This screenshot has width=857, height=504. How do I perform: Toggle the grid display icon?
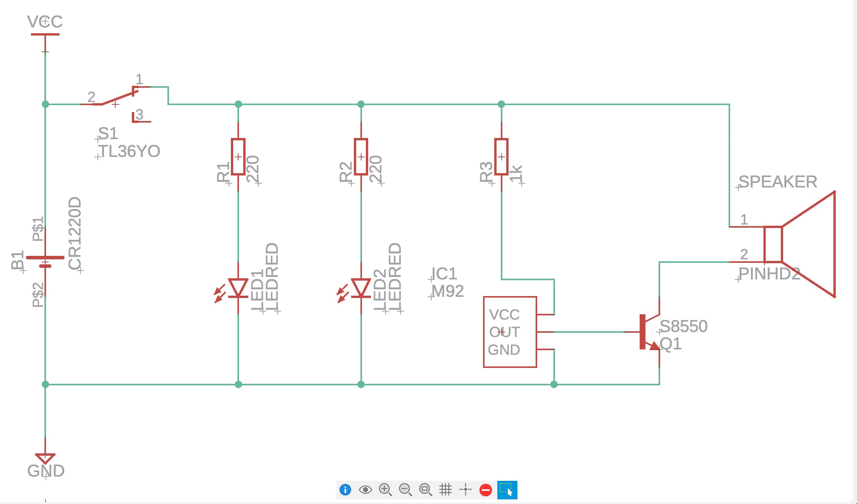tap(446, 489)
